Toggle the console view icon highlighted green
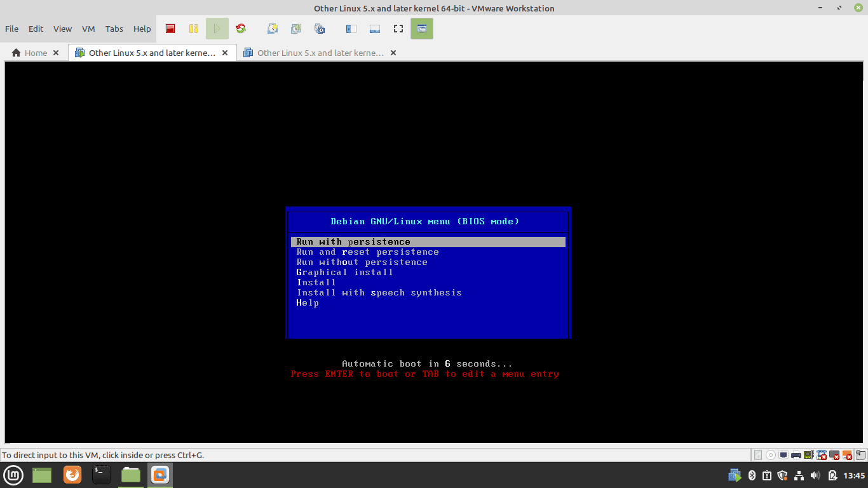Image resolution: width=868 pixels, height=488 pixels. (x=422, y=29)
